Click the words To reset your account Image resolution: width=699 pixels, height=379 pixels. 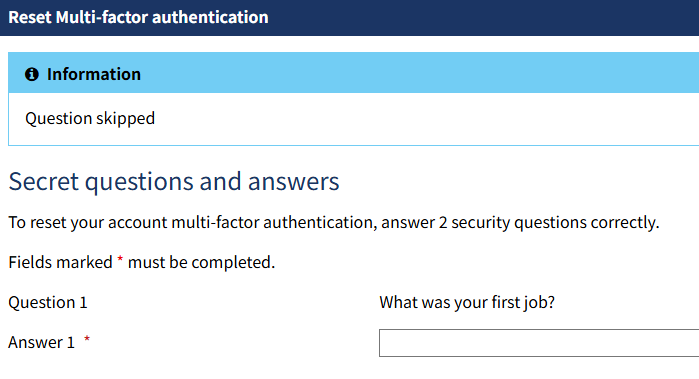(87, 222)
